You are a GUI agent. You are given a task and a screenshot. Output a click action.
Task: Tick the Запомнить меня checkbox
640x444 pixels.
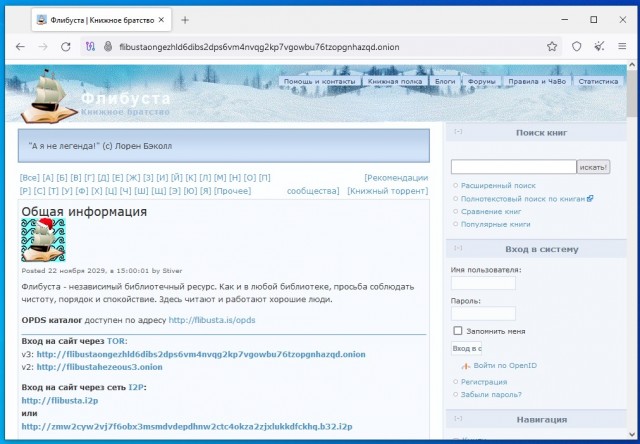click(x=458, y=331)
